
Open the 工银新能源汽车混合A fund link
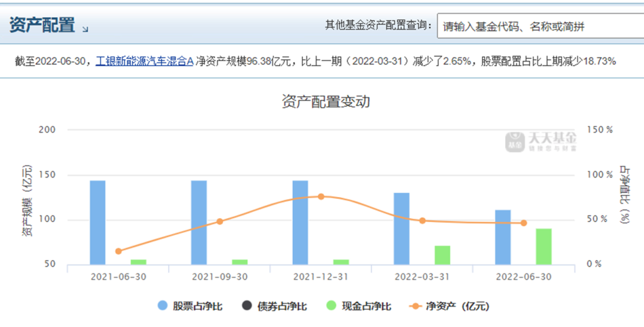click(x=144, y=62)
